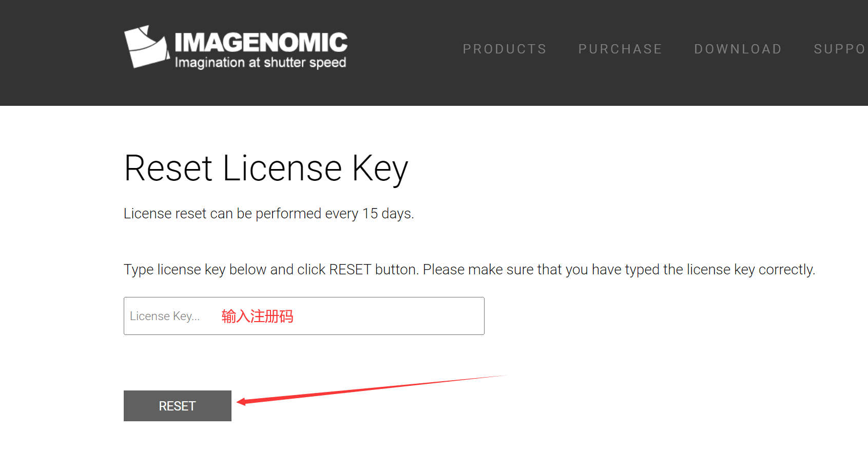
Task: Go to the PURCHASE navigation item
Action: (x=620, y=49)
